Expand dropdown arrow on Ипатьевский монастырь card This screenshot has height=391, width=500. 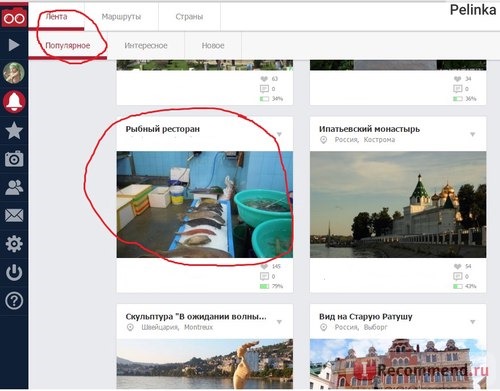(x=472, y=134)
